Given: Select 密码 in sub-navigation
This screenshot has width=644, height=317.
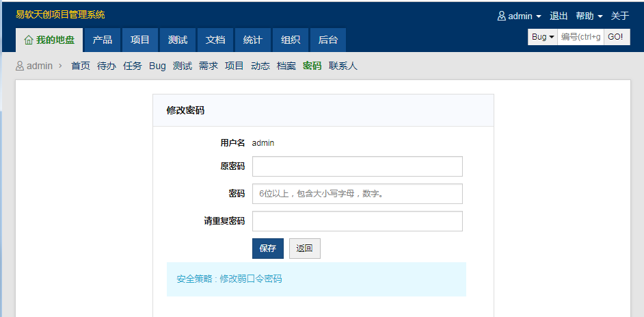Looking at the screenshot, I should click(x=312, y=66).
